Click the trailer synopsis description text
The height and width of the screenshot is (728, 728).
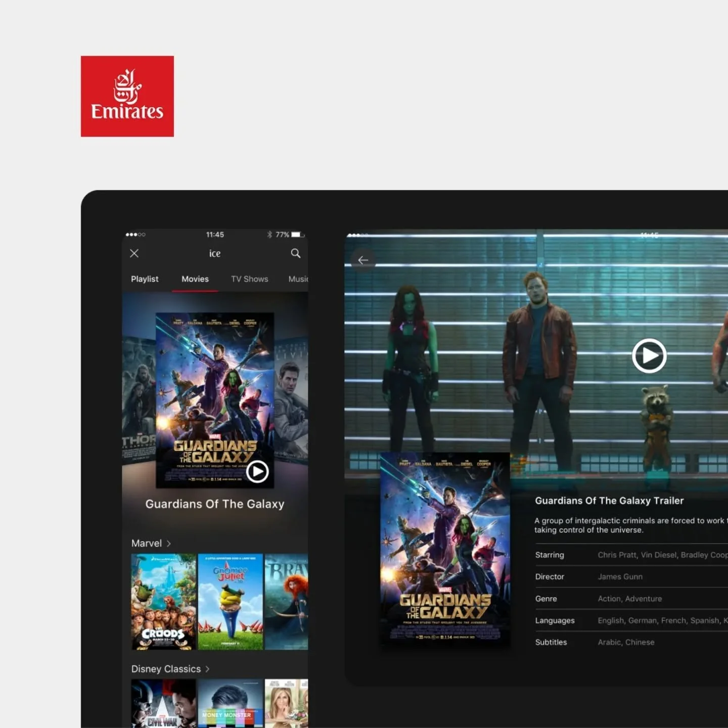pyautogui.click(x=631, y=525)
